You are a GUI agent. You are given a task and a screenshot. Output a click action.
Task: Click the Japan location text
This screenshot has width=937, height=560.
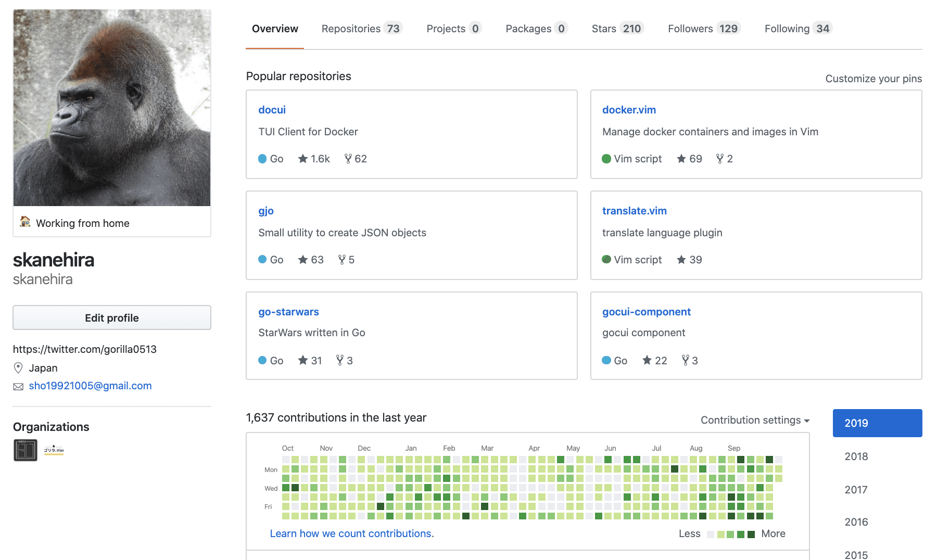pos(43,368)
